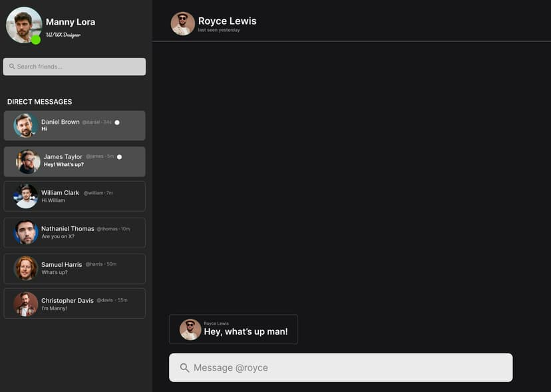This screenshot has height=392, width=551.
Task: Click Royce Lewis avatar in chat header
Action: [182, 24]
